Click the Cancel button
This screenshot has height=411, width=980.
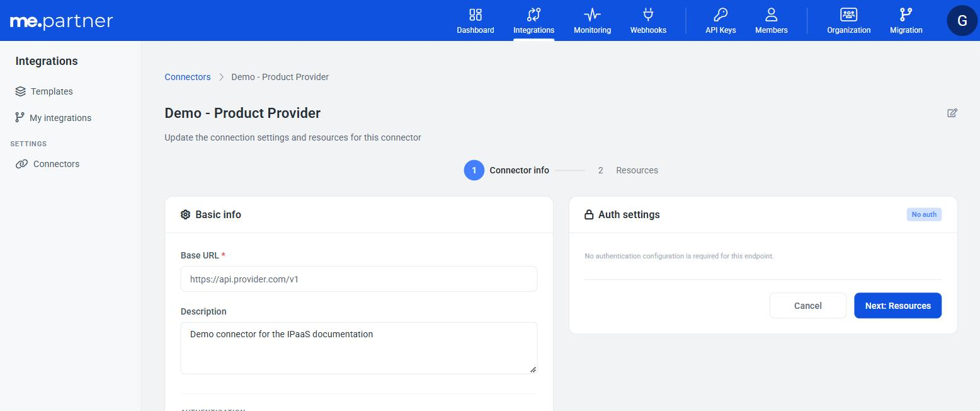(808, 306)
